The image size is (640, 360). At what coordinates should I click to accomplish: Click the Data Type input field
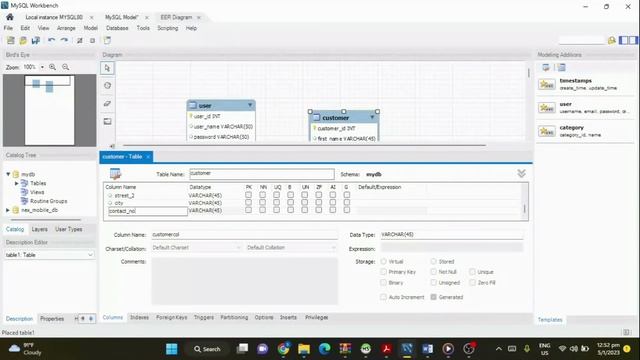point(451,235)
